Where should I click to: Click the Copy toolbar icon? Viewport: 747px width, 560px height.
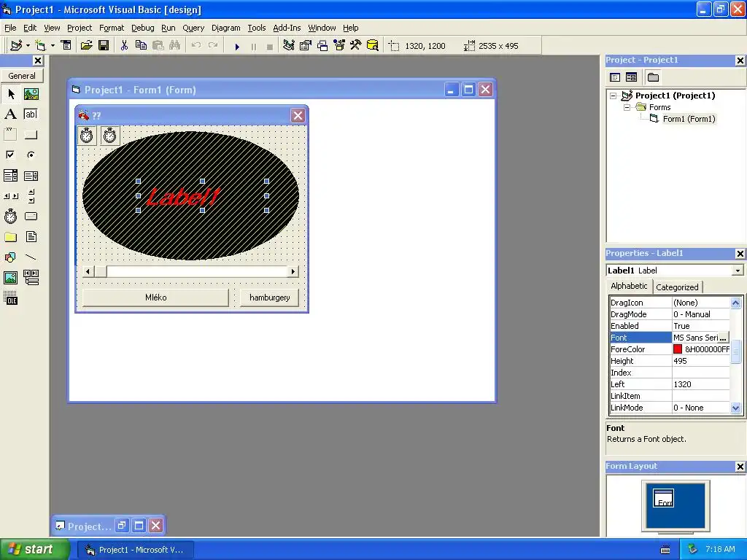pos(141,46)
